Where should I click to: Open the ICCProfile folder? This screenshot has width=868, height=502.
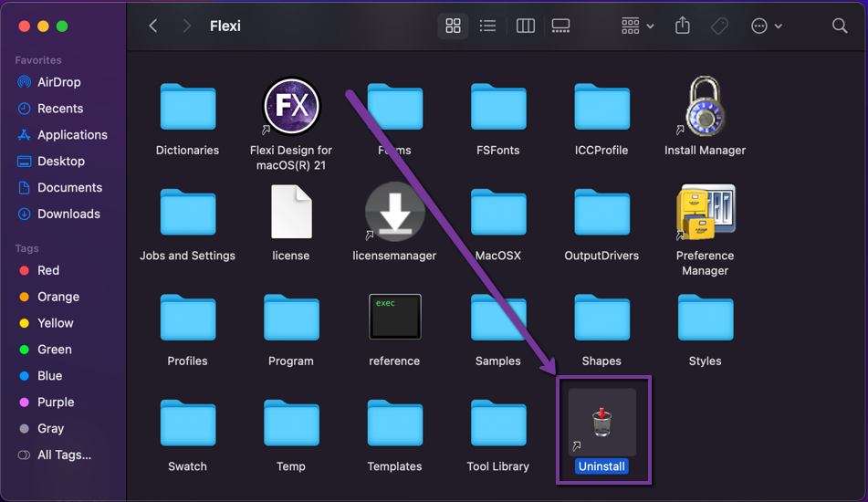point(601,107)
